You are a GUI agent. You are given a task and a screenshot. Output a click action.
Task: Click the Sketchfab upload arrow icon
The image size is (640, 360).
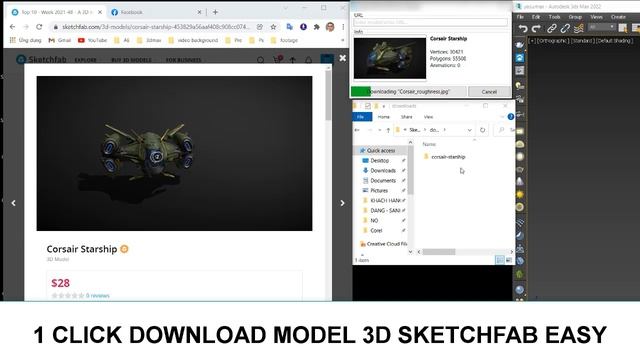pos(293,60)
